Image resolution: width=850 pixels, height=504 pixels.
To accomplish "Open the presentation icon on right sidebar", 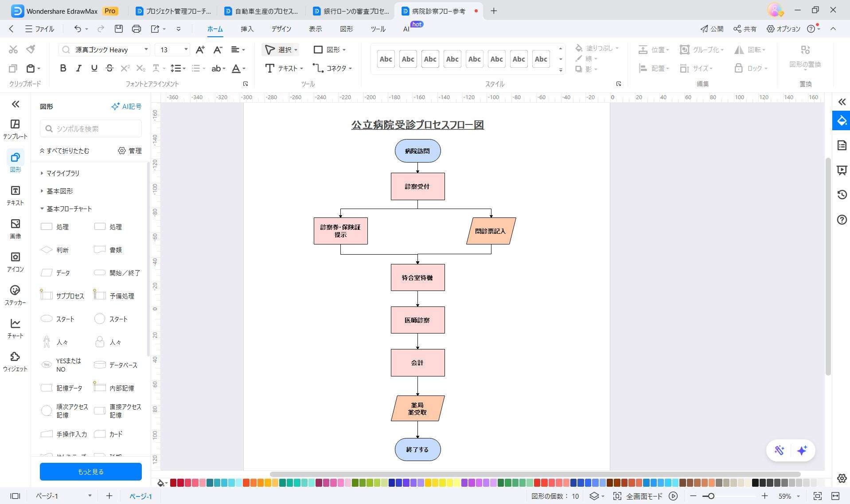I will tap(842, 170).
